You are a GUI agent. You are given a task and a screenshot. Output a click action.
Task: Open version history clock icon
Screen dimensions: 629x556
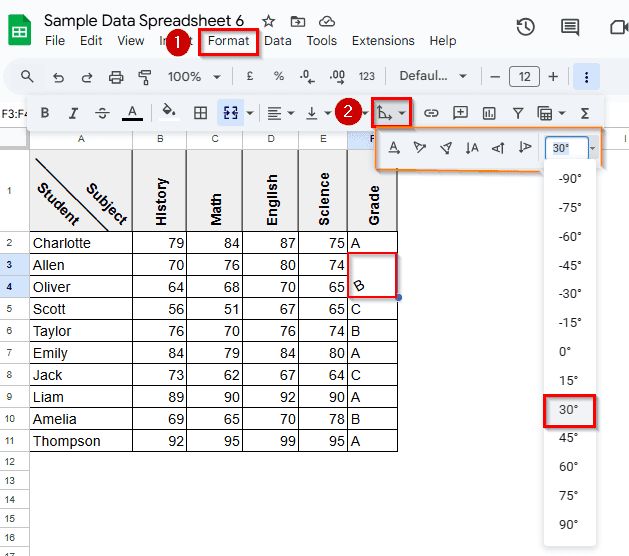(525, 28)
